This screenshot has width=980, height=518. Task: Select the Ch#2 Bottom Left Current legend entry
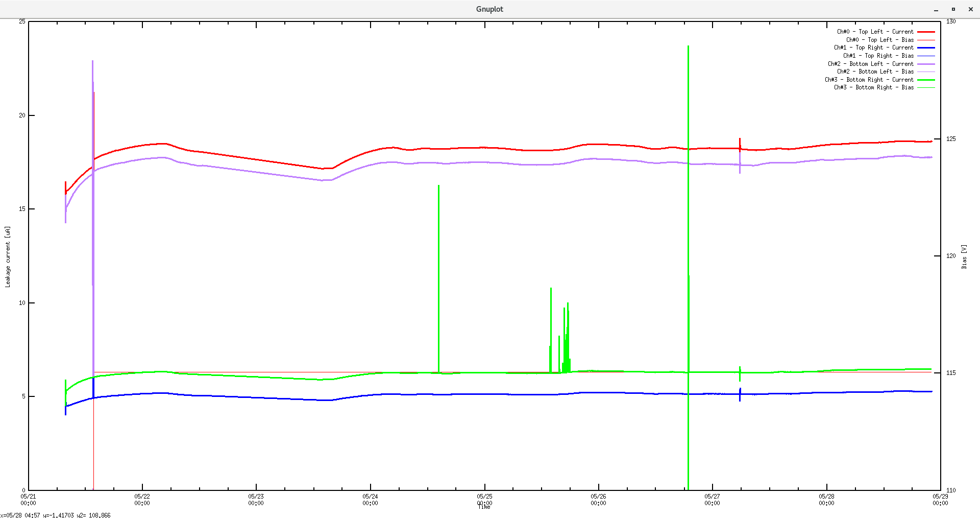(870, 63)
